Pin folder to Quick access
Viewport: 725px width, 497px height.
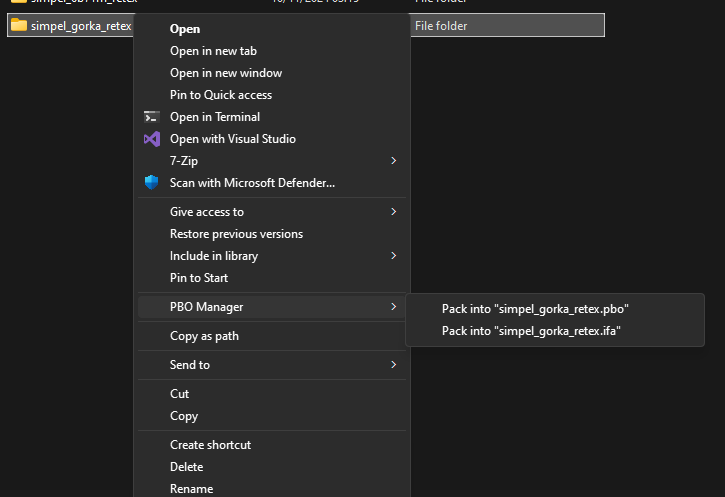pyautogui.click(x=221, y=95)
